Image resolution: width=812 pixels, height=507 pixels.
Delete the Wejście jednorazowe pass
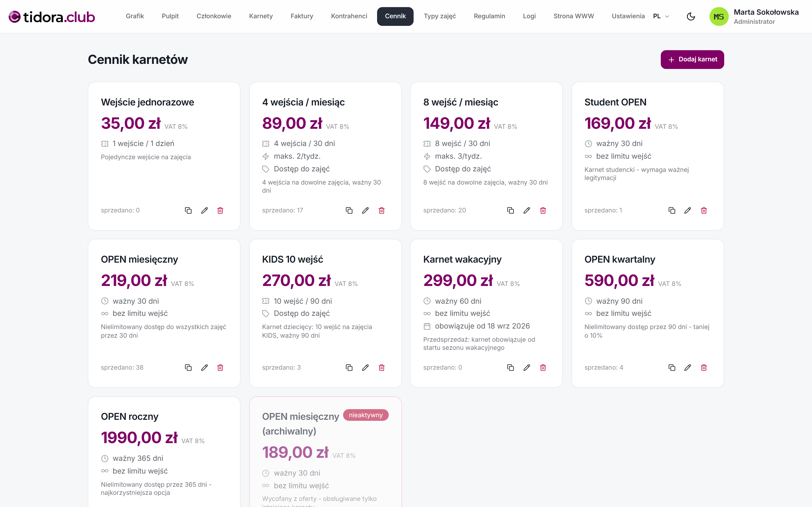[220, 210]
